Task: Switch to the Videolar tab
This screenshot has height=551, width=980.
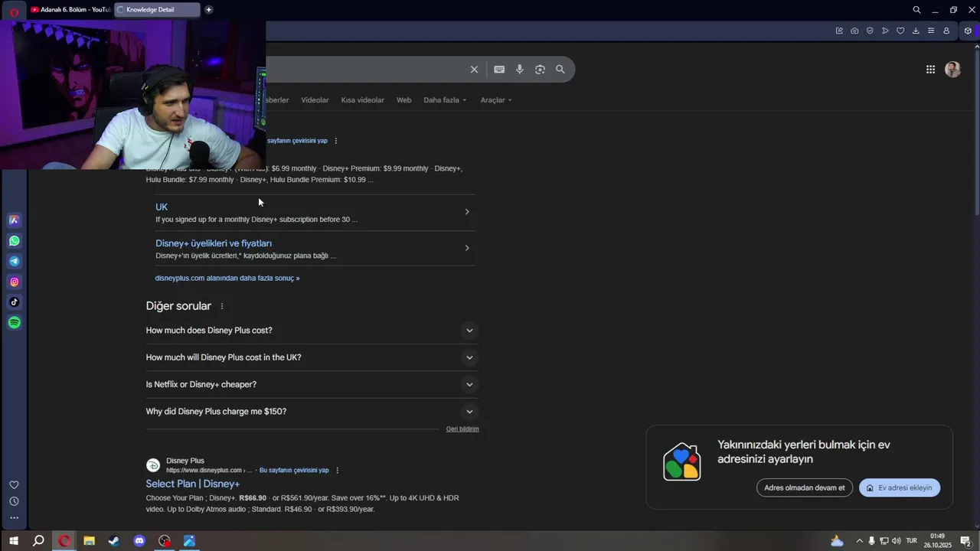Action: pos(315,100)
